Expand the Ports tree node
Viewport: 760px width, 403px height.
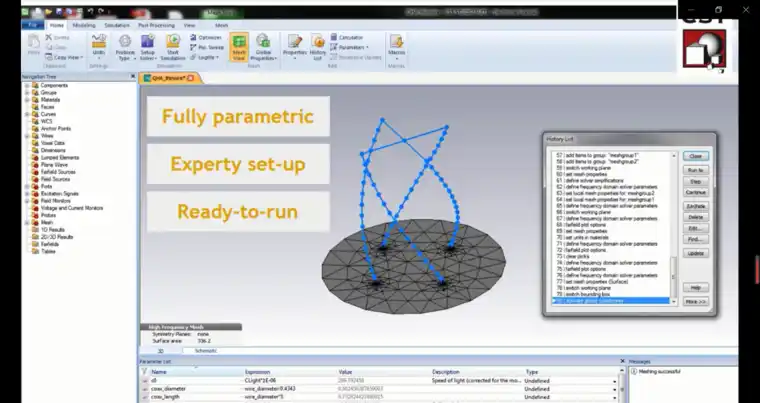[27, 187]
